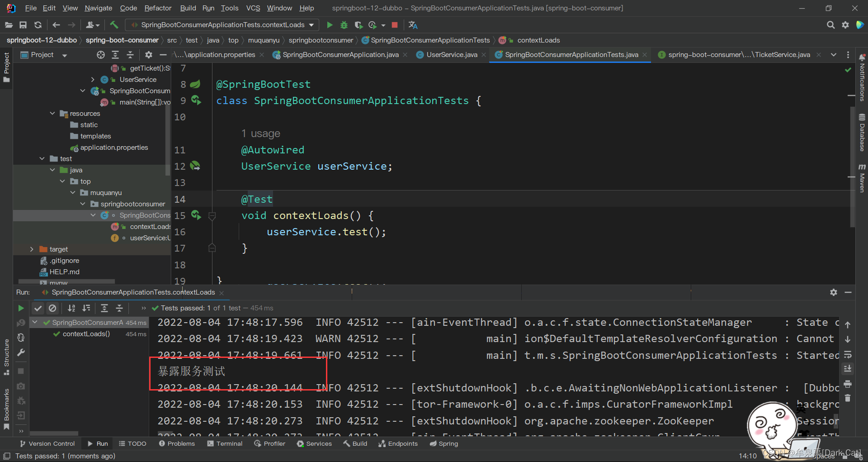Open Services tool window

click(x=314, y=443)
